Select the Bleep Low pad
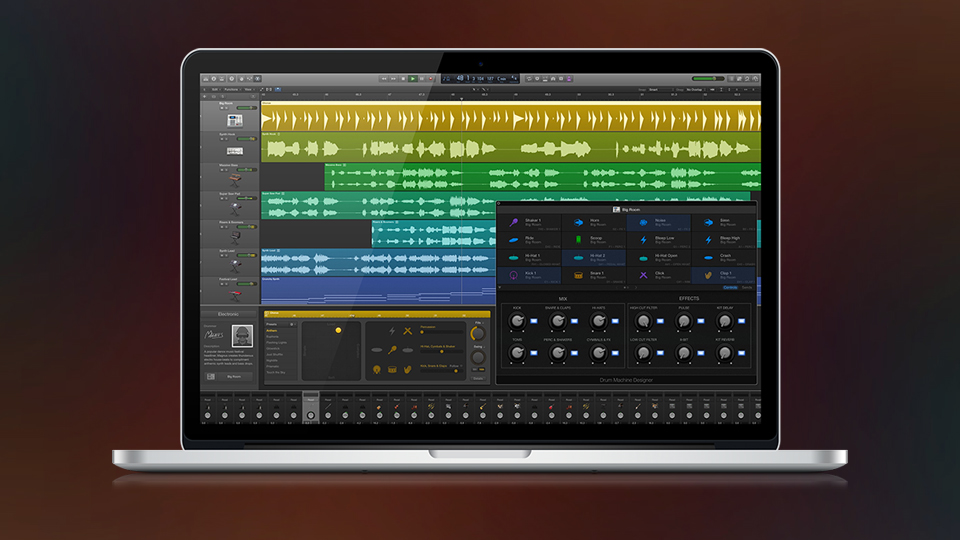The image size is (960, 540). [x=659, y=241]
